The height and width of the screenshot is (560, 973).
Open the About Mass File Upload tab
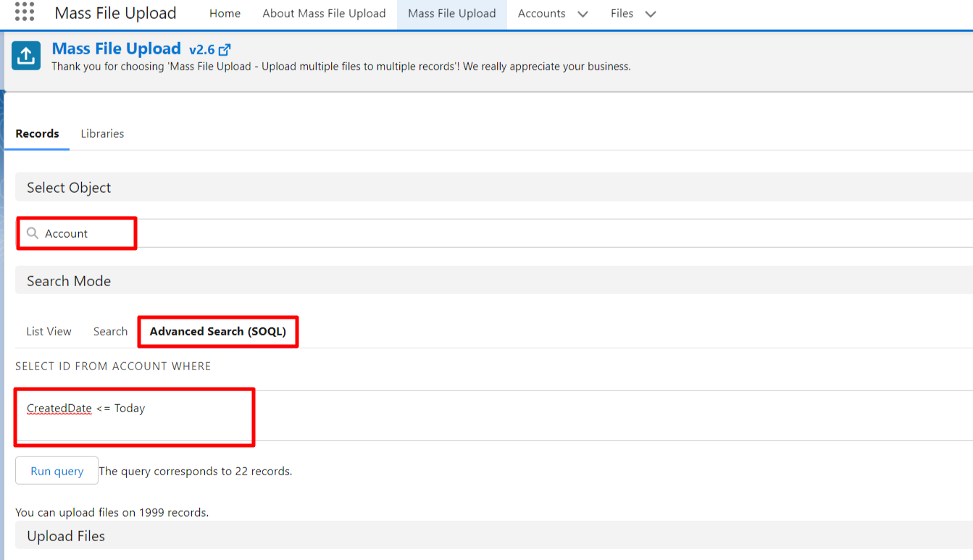tap(324, 14)
